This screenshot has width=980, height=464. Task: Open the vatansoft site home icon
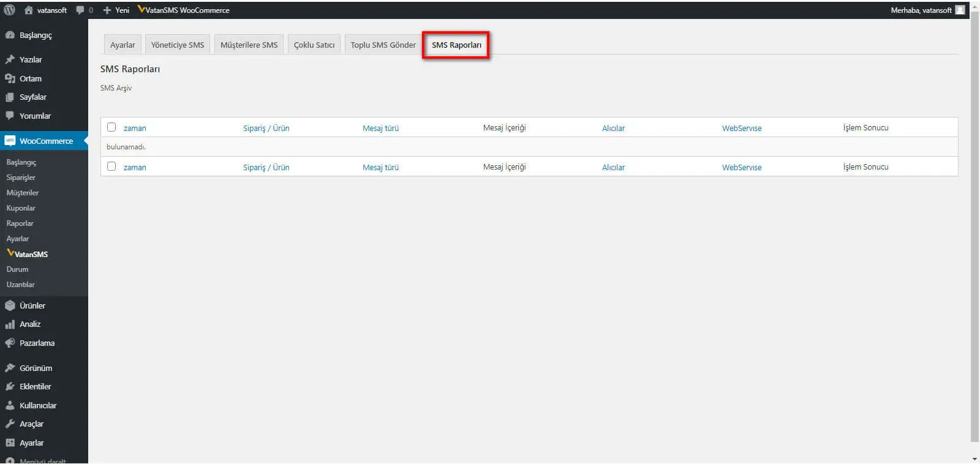pyautogui.click(x=29, y=10)
